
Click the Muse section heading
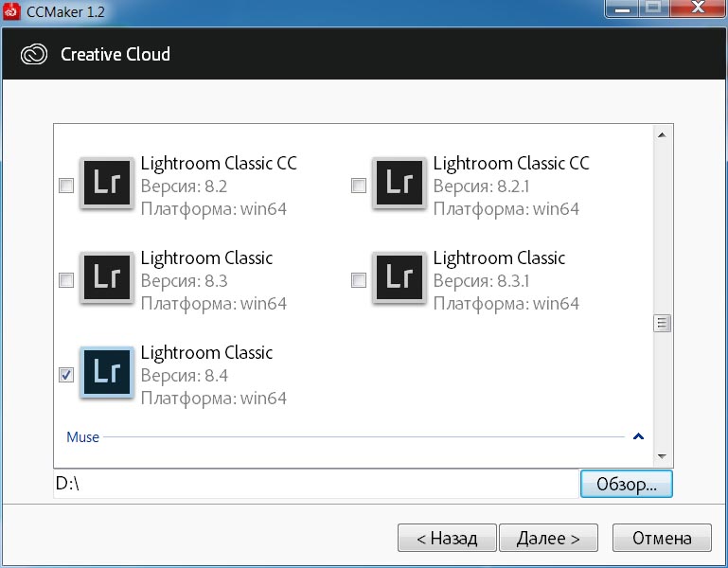pos(82,437)
